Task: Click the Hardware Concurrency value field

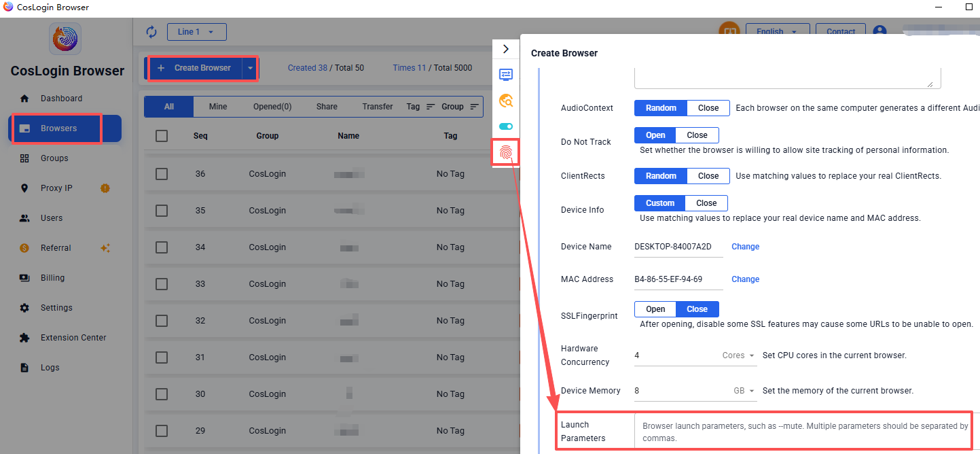Action: 676,355
